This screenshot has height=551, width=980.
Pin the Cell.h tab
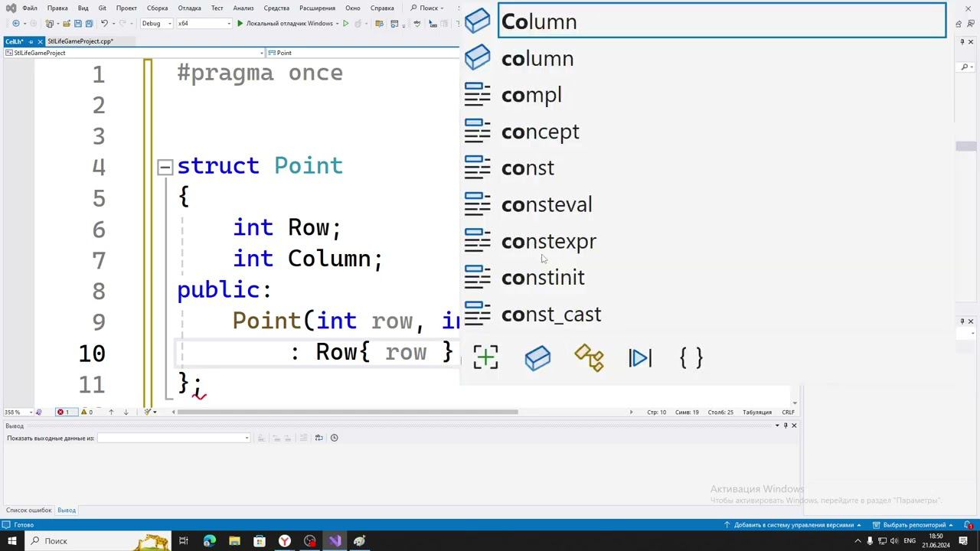[x=31, y=41]
